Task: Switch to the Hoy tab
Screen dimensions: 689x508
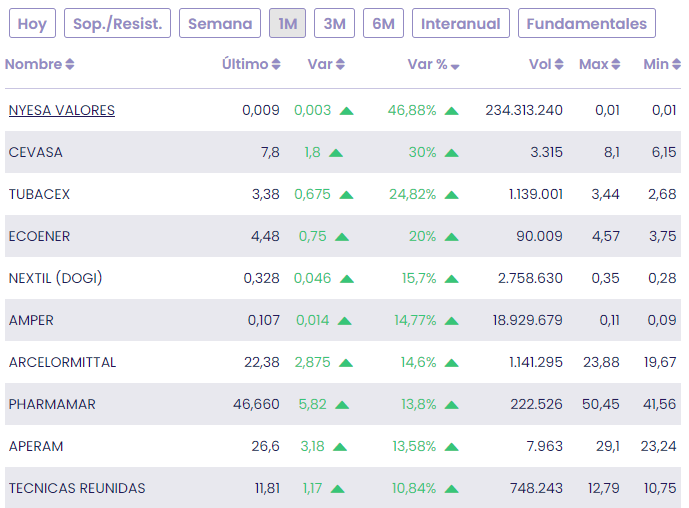Action: [32, 24]
